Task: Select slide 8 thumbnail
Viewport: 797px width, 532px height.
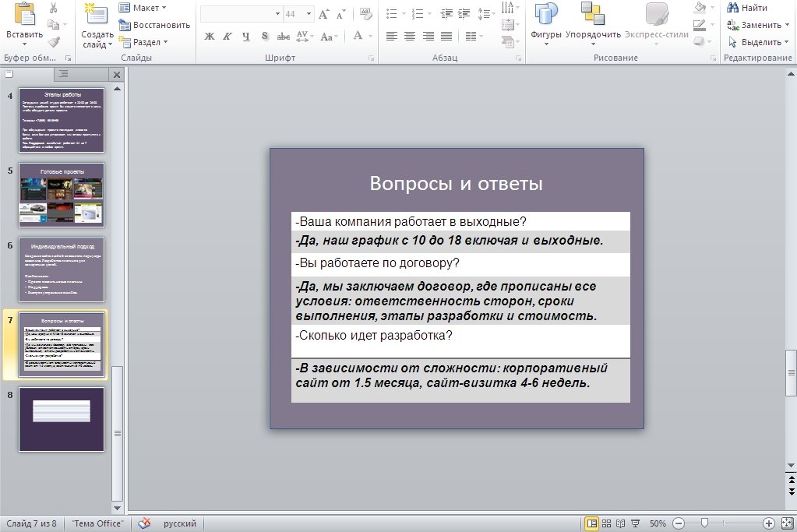Action: pos(62,419)
